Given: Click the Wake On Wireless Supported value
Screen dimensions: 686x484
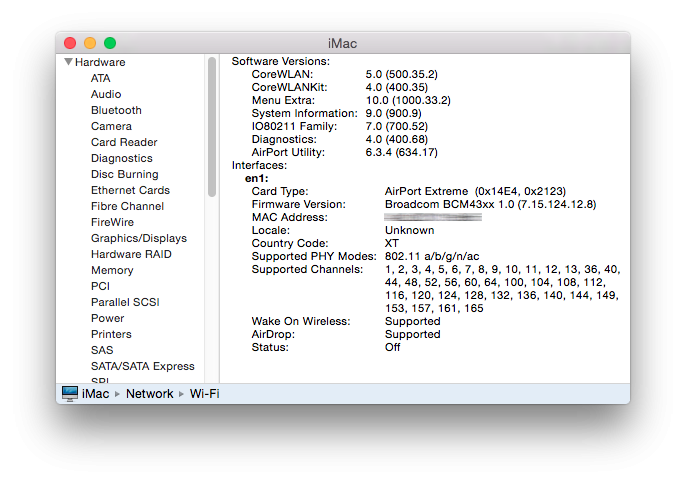Looking at the screenshot, I should 413,321.
